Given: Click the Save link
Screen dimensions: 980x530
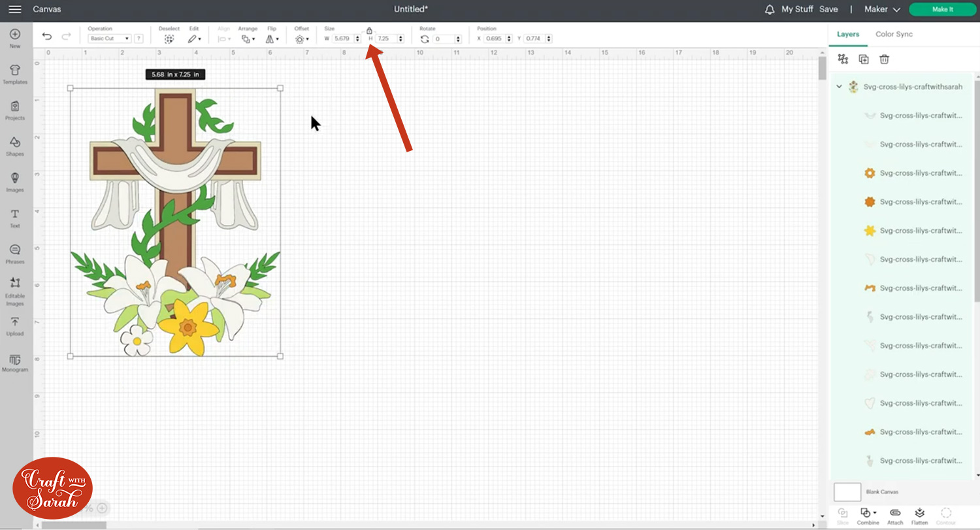Looking at the screenshot, I should point(828,9).
